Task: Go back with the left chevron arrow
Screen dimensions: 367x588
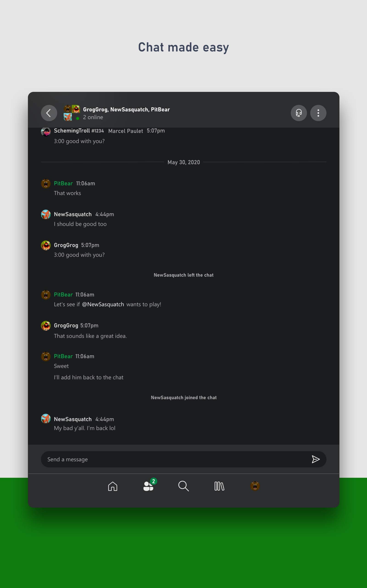Action: tap(49, 113)
